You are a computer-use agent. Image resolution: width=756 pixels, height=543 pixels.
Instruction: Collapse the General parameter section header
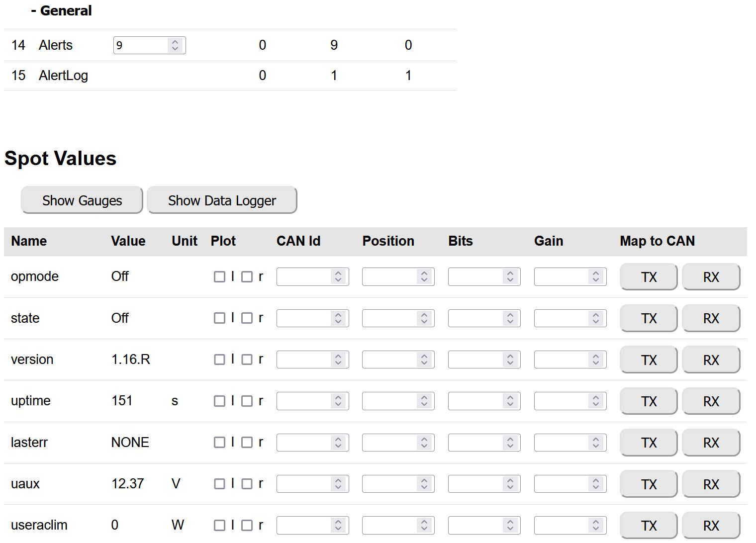pyautogui.click(x=61, y=11)
